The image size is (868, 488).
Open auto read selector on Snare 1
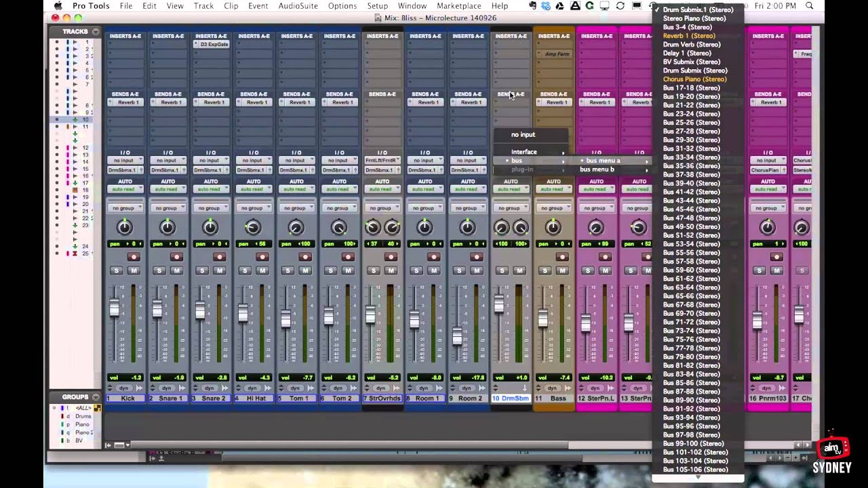point(168,189)
